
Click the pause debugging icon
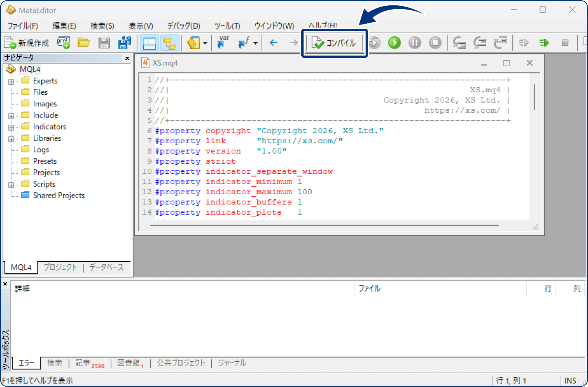click(415, 43)
